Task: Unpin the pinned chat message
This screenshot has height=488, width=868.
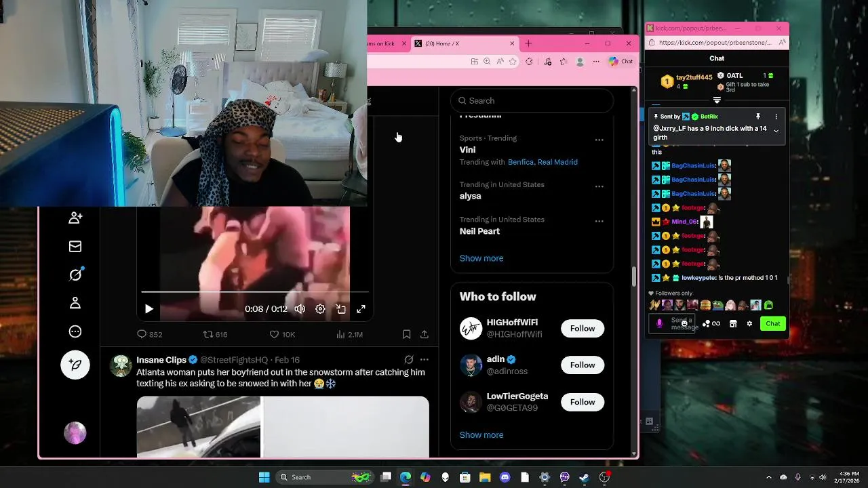Action: point(758,117)
